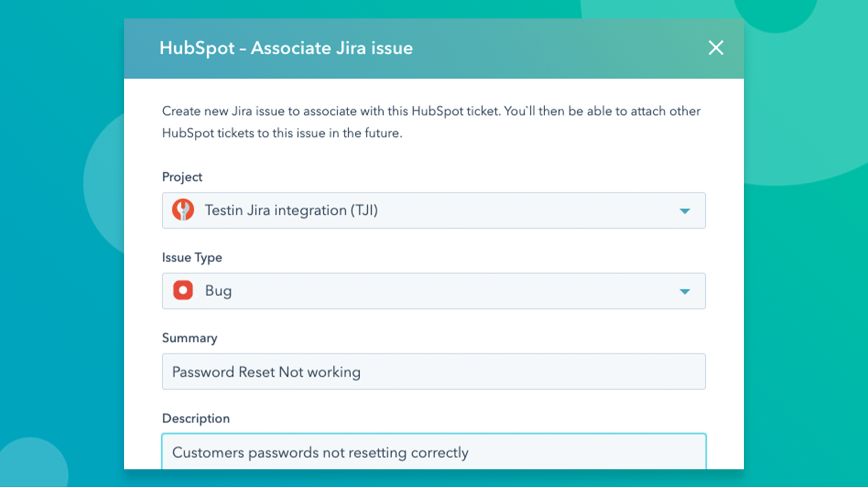This screenshot has height=488, width=868.
Task: Click the "HubSpot tickets to this issue" text line
Action: 282,133
